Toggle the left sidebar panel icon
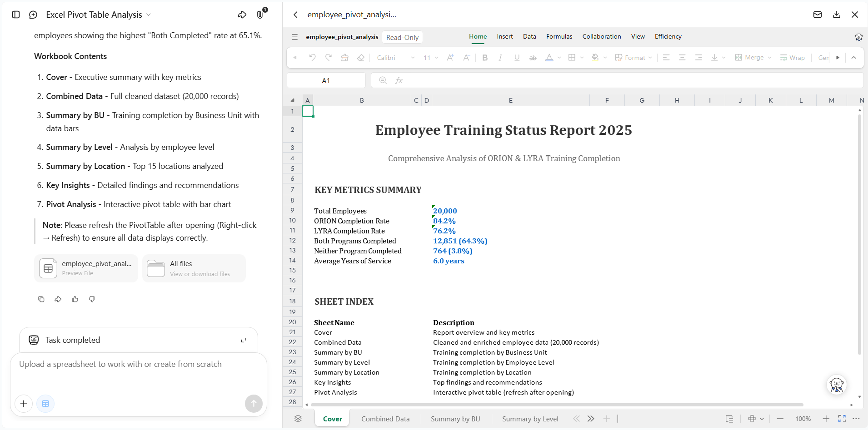 click(16, 15)
